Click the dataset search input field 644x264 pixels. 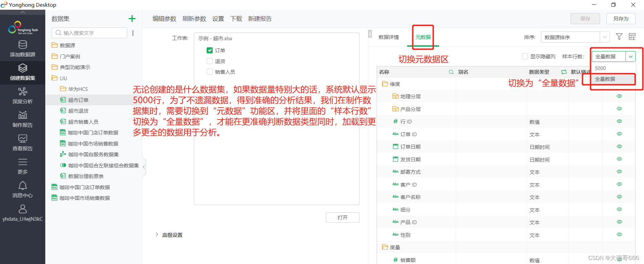[x=90, y=33]
